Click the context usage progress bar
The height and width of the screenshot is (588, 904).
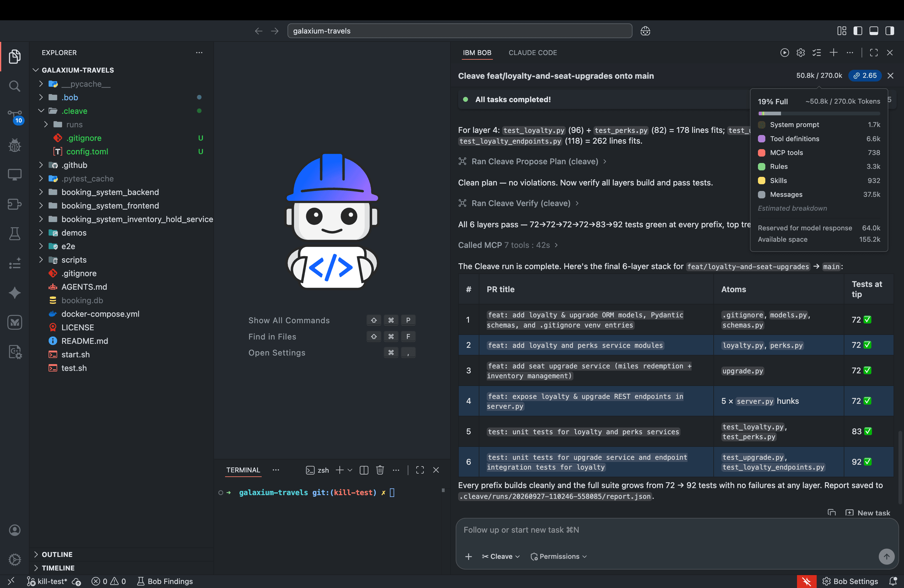[x=819, y=113]
